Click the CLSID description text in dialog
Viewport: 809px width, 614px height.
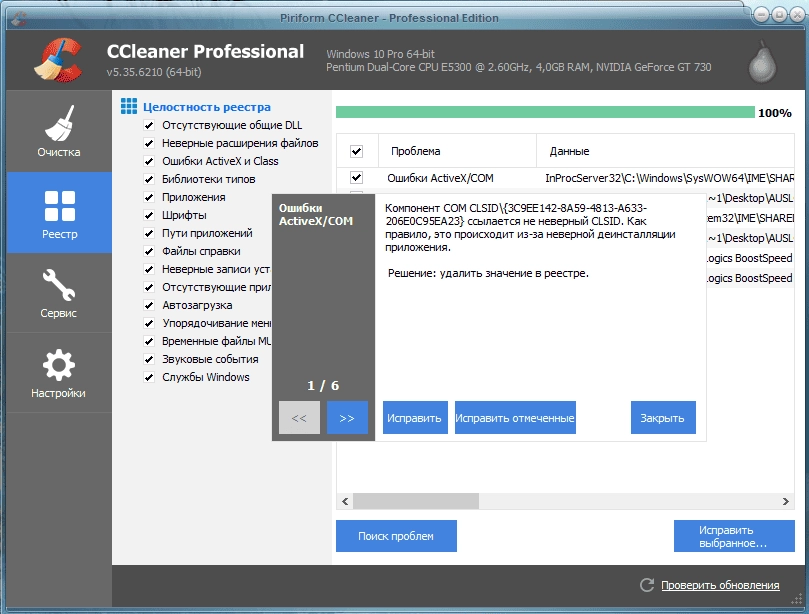click(530, 228)
